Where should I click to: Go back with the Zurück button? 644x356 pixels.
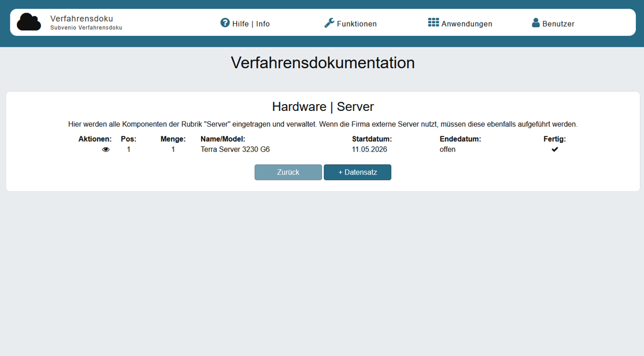tap(288, 172)
